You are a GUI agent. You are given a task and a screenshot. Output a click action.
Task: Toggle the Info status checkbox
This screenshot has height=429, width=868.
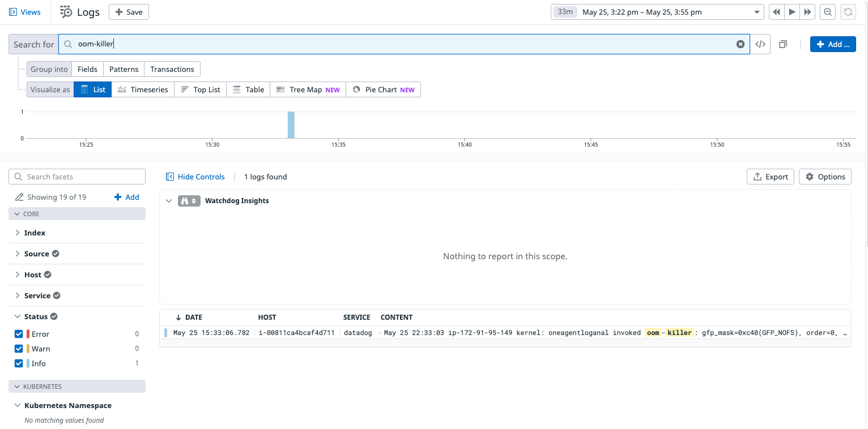point(19,363)
